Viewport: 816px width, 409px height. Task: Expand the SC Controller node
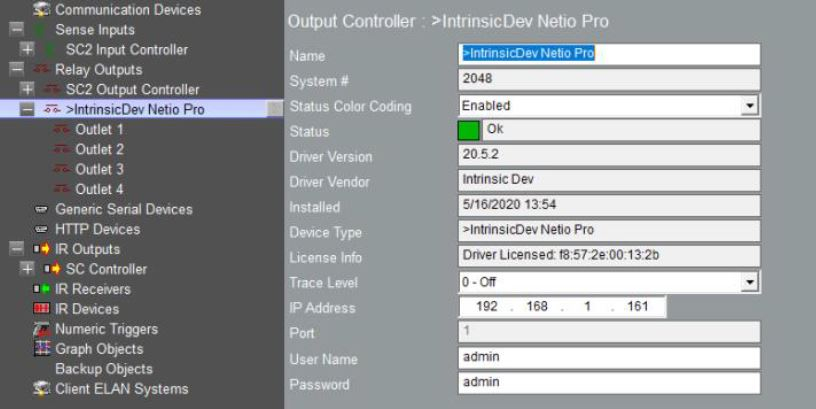click(x=27, y=269)
